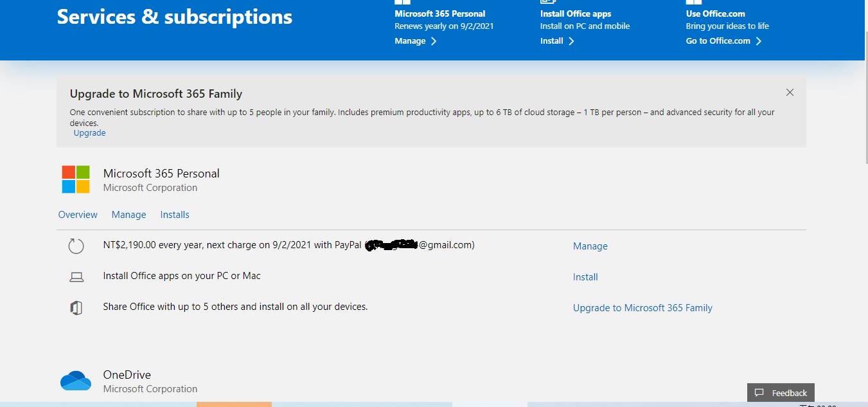Screen dimensions: 868x407
Task: Click the OneDrive product title
Action: point(127,375)
